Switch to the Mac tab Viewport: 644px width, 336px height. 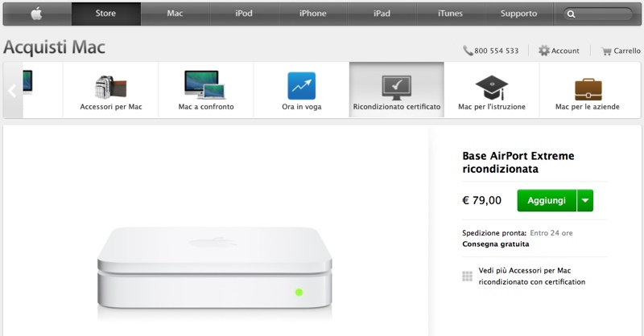click(175, 14)
